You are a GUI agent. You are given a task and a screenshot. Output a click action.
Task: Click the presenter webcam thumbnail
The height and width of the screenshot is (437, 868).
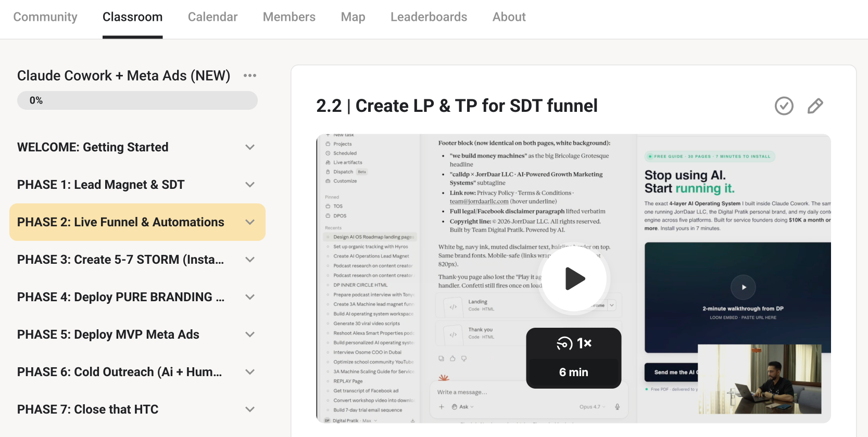coord(760,379)
